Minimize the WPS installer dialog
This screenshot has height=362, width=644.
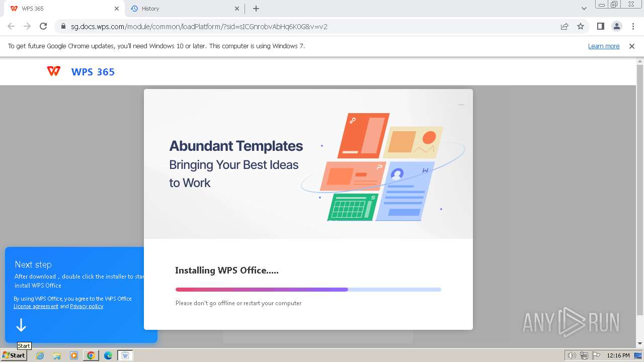pyautogui.click(x=461, y=105)
